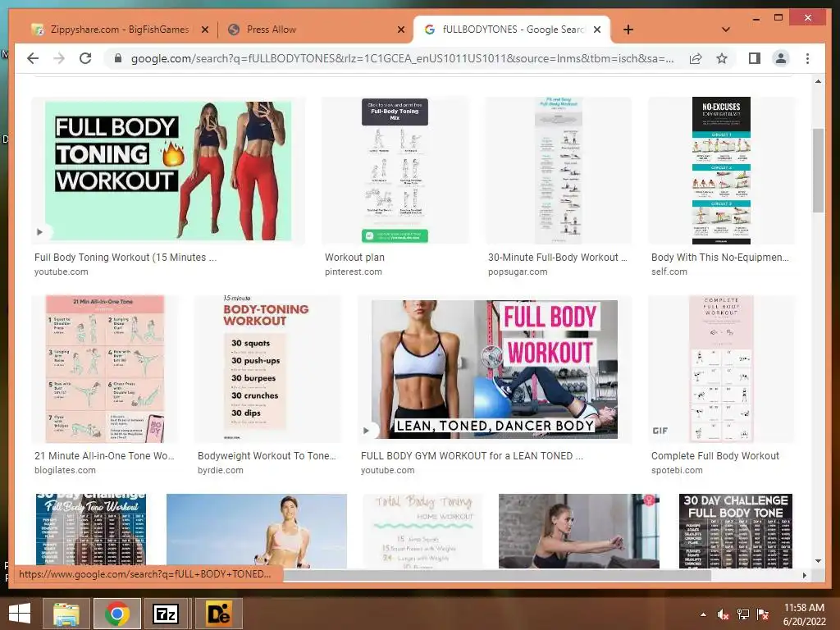Viewport: 840px width, 630px height.
Task: Open the Chrome profile avatar
Action: click(x=781, y=58)
